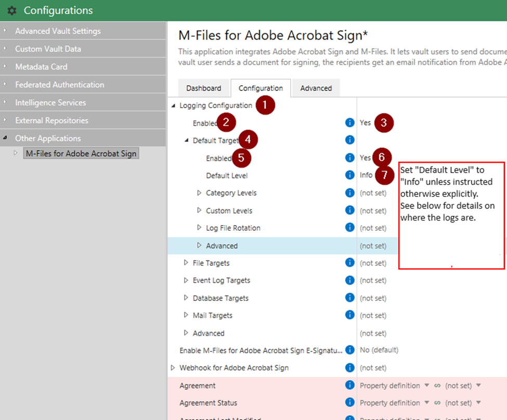The width and height of the screenshot is (507, 420).
Task: Click link icon in Agreement Status row
Action: (437, 403)
